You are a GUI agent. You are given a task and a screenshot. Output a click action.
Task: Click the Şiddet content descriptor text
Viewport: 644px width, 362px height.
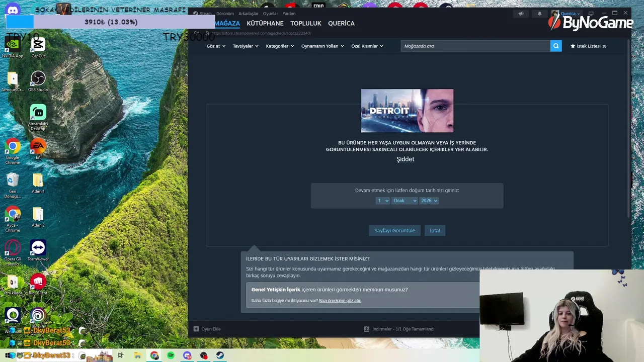(x=406, y=159)
